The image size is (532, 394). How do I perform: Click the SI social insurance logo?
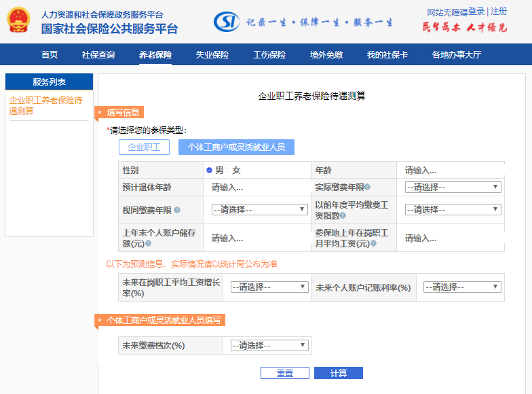coord(227,22)
